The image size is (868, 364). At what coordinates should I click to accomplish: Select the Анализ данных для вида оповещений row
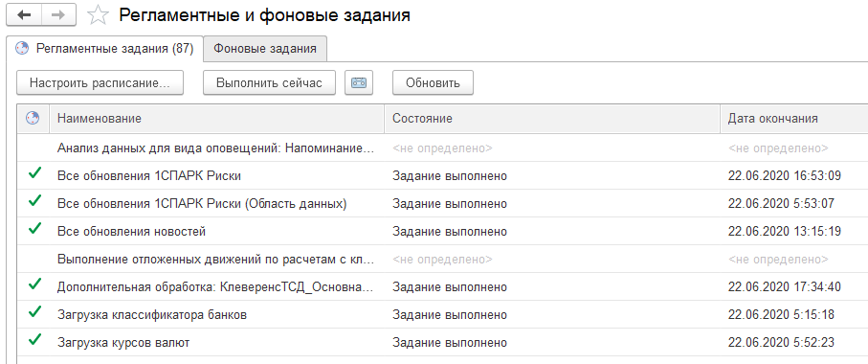coord(442,148)
